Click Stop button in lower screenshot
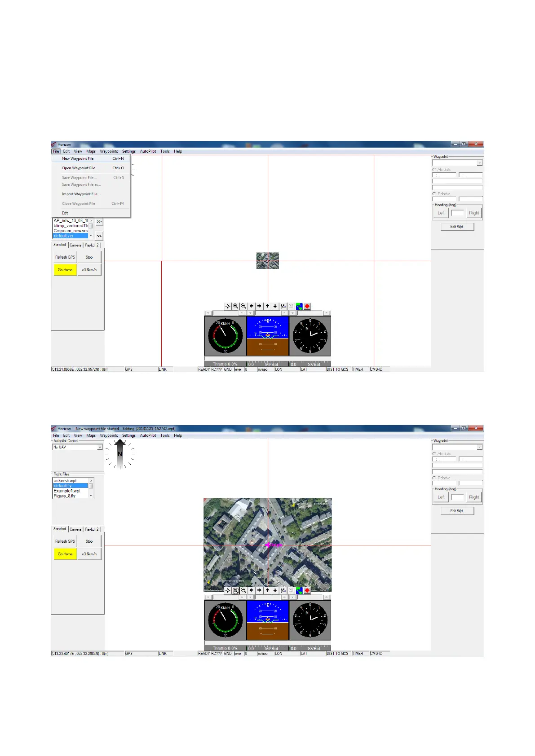Screen dimensions: 535x756 click(89, 541)
